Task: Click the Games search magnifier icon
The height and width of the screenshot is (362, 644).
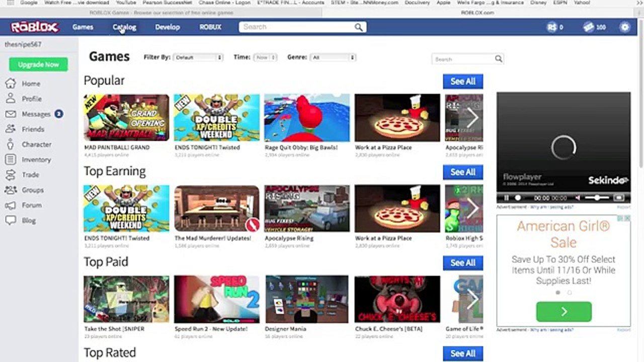Action: pyautogui.click(x=498, y=59)
